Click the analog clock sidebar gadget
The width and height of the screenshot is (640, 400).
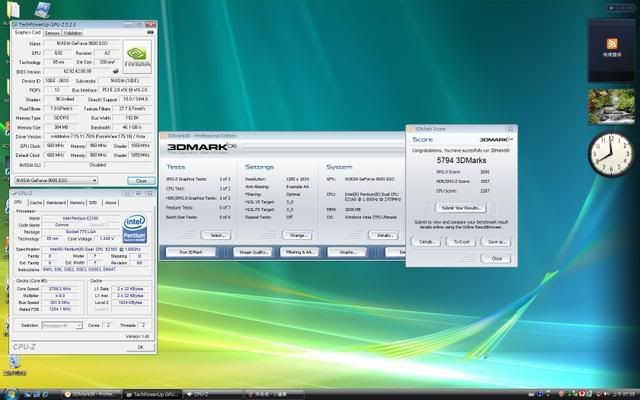[x=611, y=155]
